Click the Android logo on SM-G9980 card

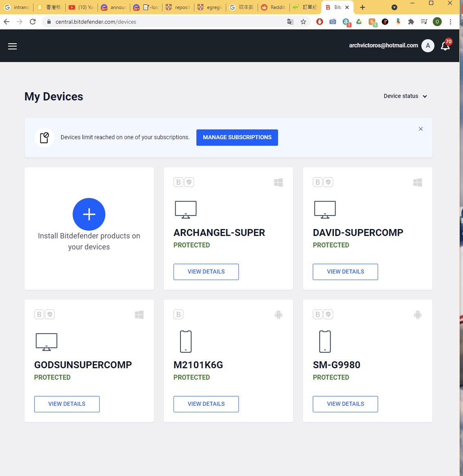[x=418, y=315]
